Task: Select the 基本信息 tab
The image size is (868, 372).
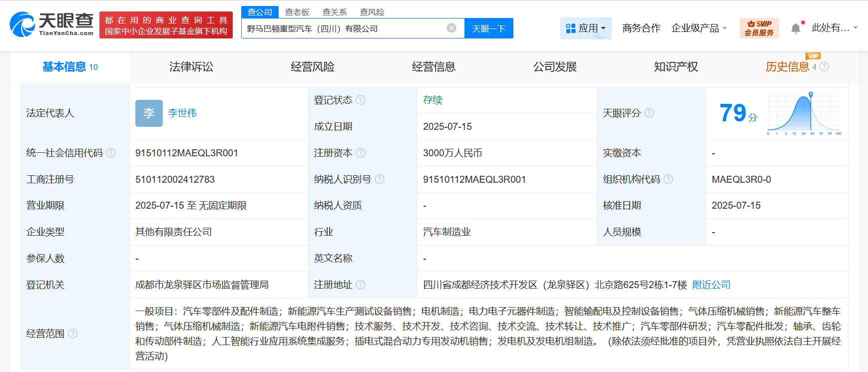Action: click(70, 67)
